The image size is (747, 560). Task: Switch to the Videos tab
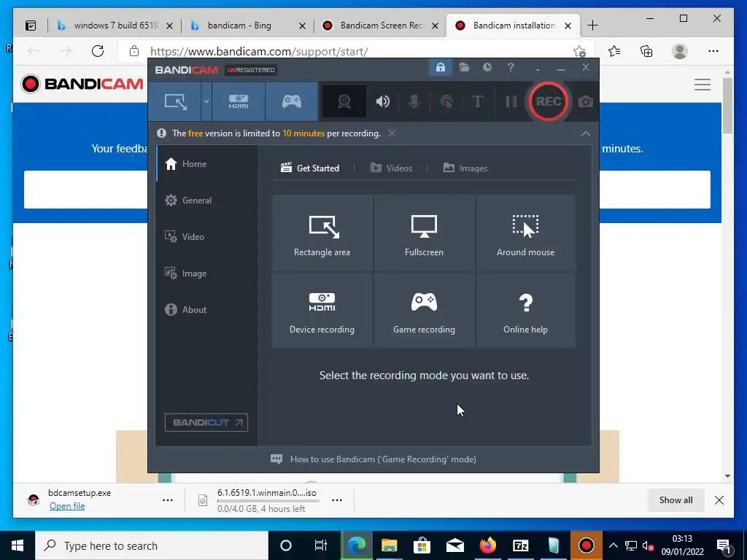click(391, 168)
